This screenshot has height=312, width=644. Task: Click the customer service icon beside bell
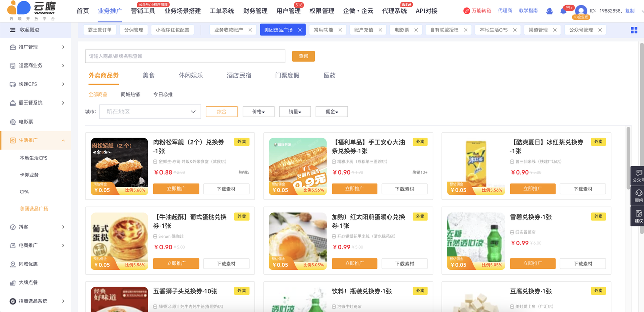pos(549,11)
